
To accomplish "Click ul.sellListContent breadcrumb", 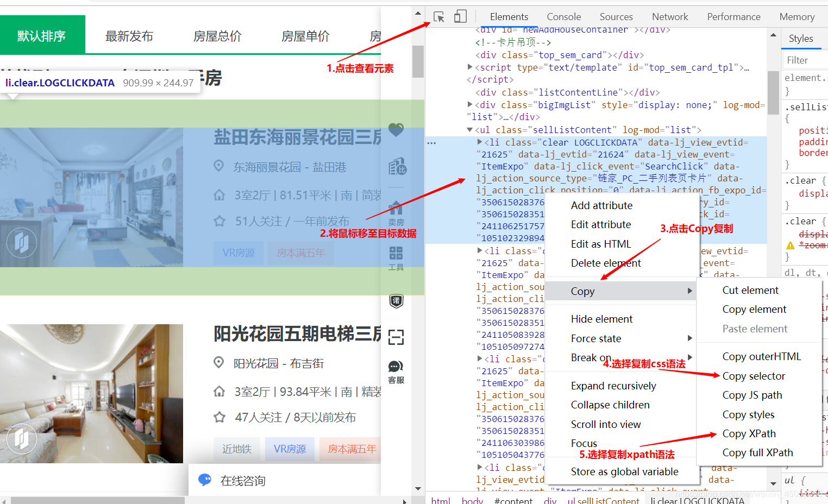I will click(x=603, y=500).
